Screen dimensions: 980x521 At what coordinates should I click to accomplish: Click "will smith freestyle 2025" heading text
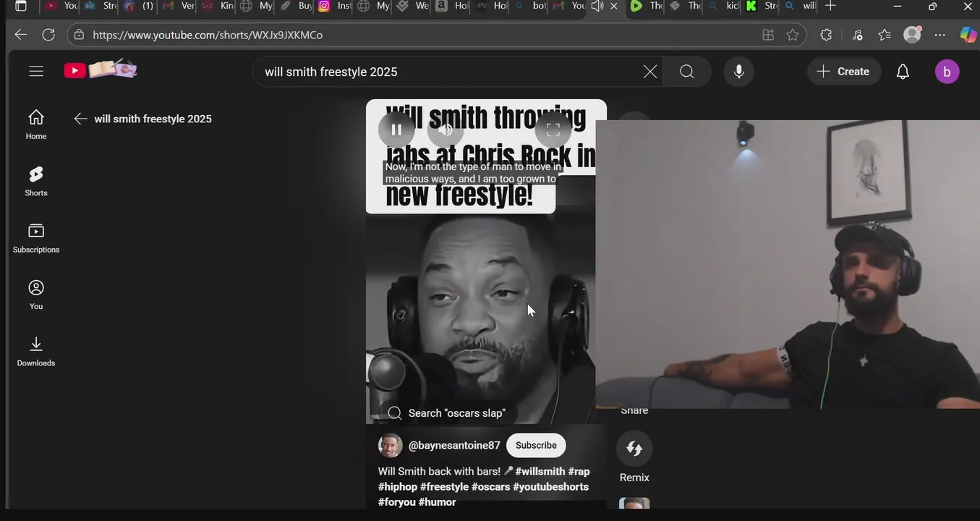click(x=153, y=119)
